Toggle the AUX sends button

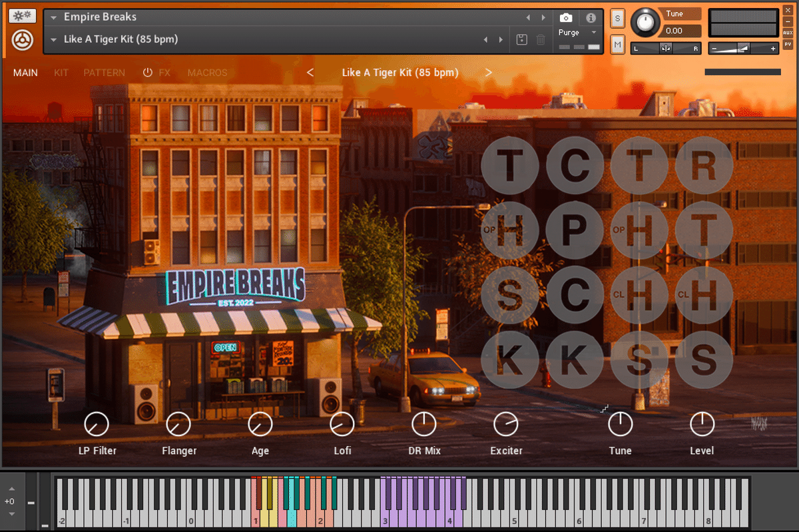[788, 33]
